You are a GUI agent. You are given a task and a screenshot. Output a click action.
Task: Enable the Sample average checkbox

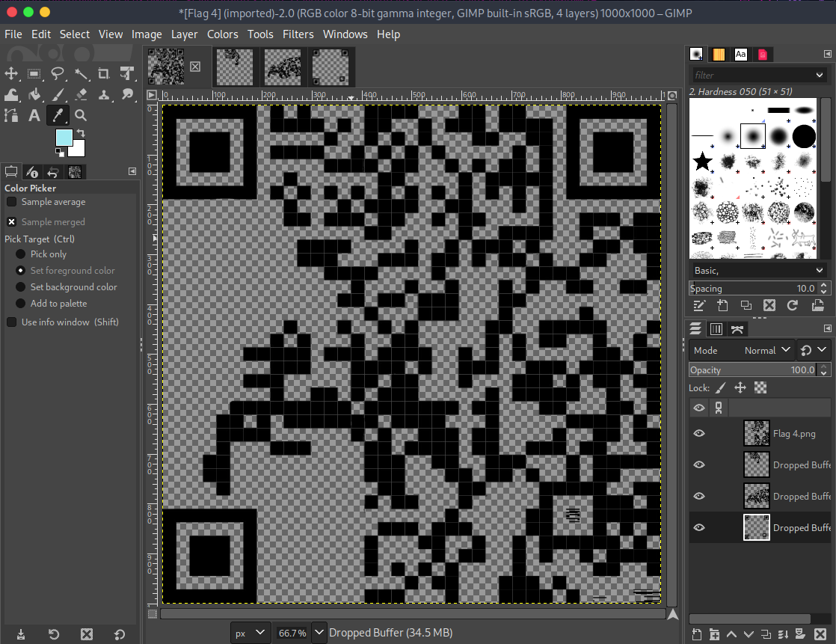pyautogui.click(x=11, y=201)
